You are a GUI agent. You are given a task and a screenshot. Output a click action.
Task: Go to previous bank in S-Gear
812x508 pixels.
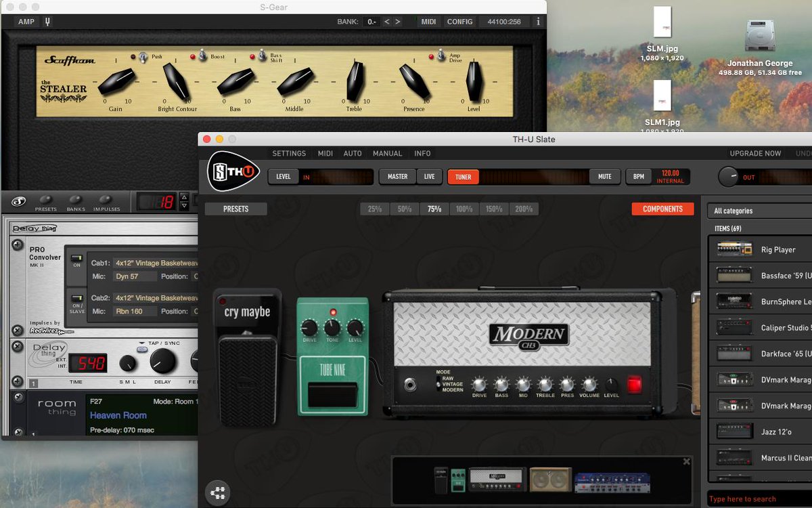click(387, 22)
